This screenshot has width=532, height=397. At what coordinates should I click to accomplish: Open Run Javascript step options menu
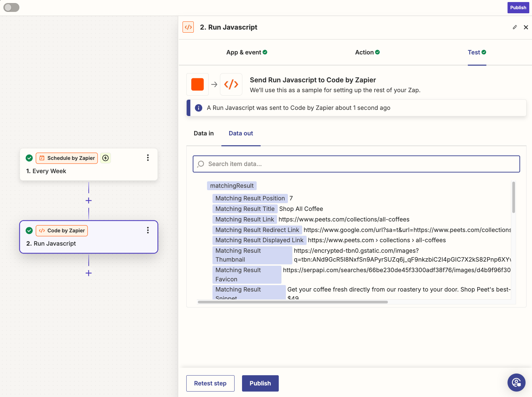148,230
